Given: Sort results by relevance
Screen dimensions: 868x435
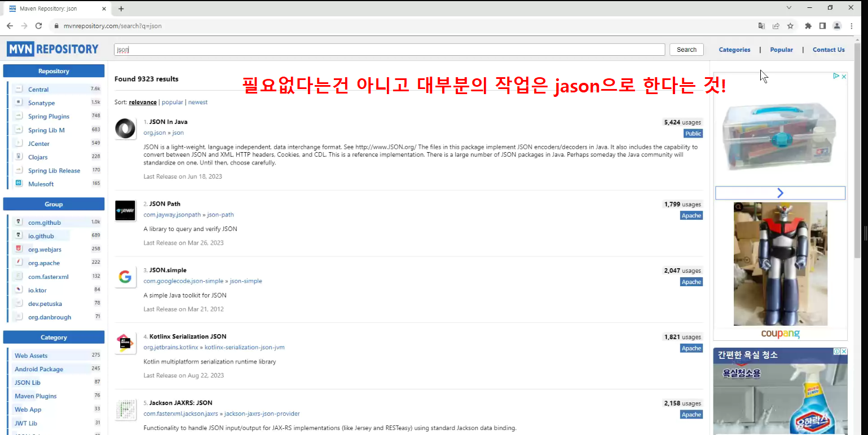Looking at the screenshot, I should pos(143,102).
